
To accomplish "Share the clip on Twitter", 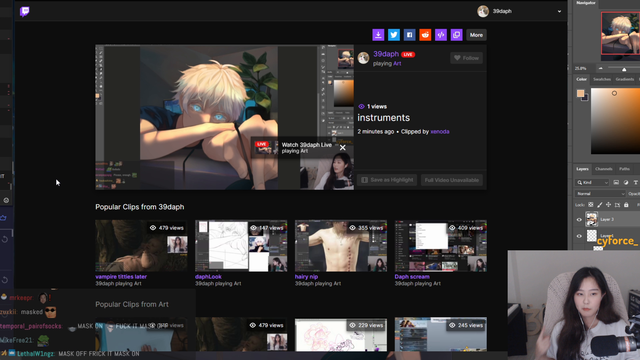I will [394, 35].
